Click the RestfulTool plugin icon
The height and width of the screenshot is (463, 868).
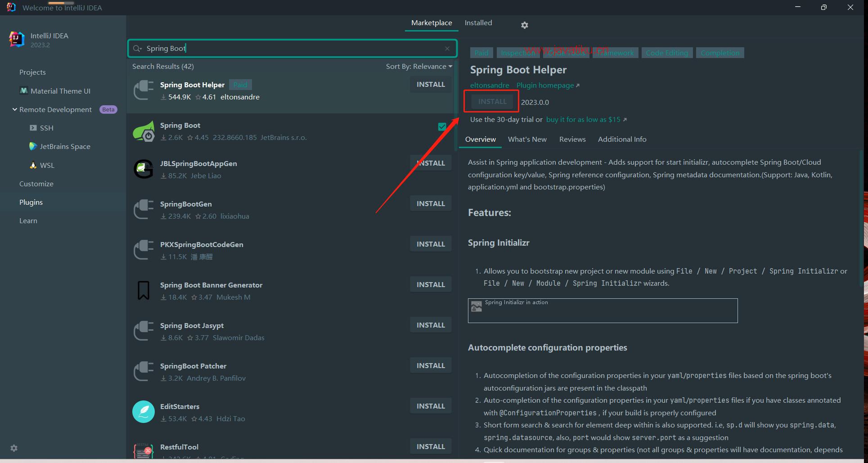tap(144, 450)
